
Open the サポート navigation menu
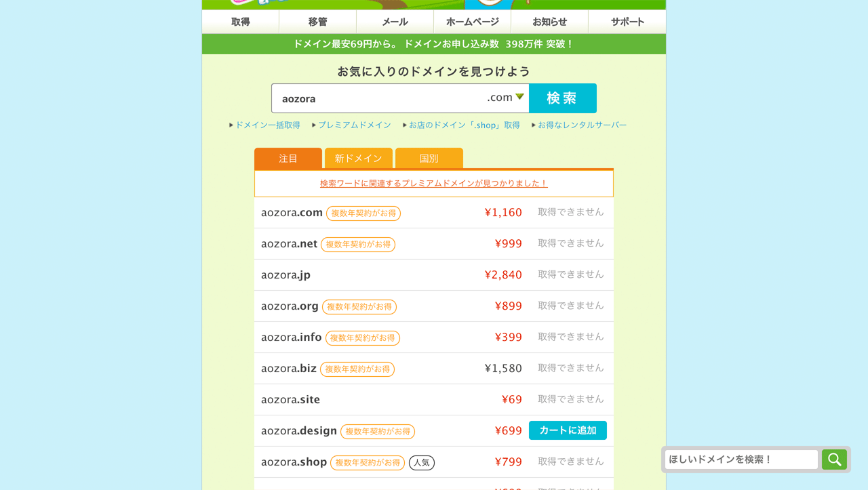click(x=627, y=22)
